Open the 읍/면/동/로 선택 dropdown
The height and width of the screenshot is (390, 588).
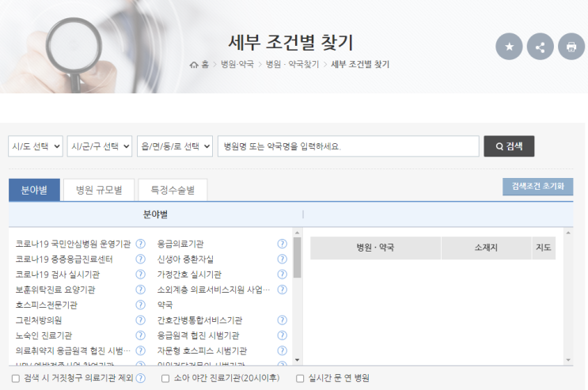click(x=175, y=146)
